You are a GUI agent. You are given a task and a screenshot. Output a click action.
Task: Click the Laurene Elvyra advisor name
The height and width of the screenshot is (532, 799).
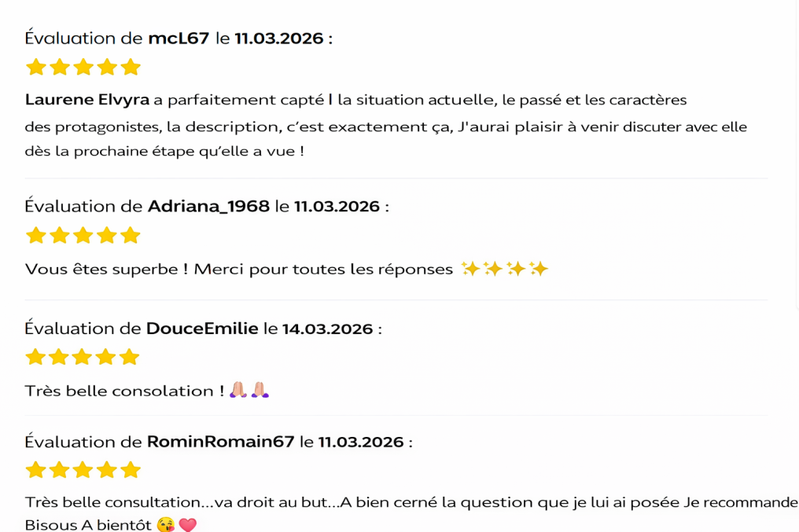click(87, 100)
